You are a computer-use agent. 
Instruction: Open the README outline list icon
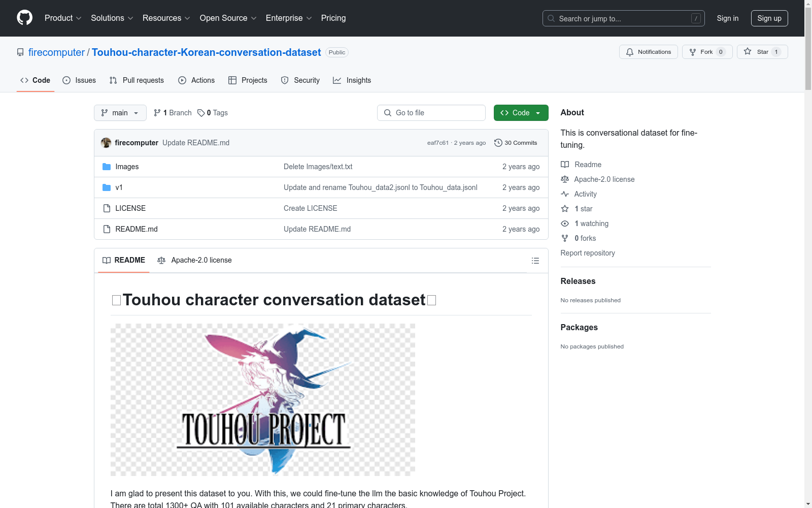(535, 261)
